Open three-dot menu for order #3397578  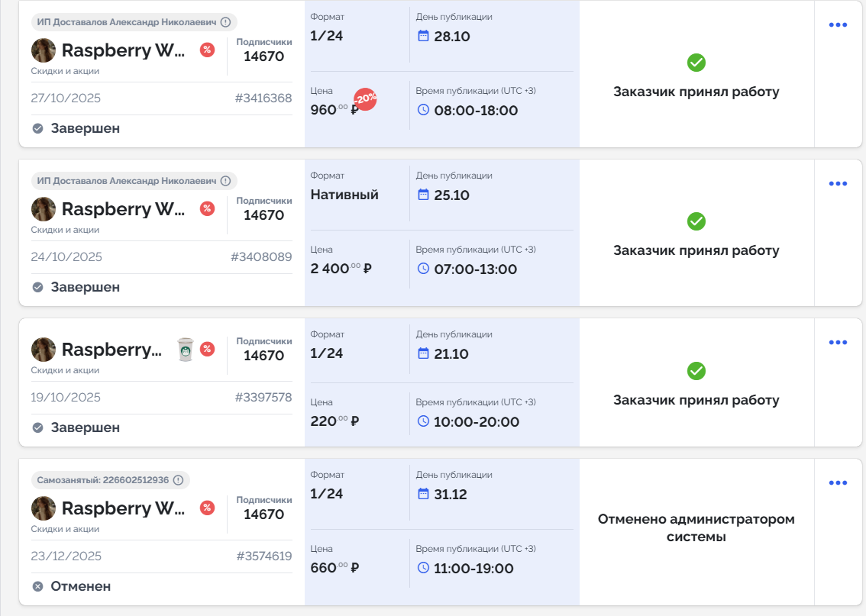coord(838,343)
